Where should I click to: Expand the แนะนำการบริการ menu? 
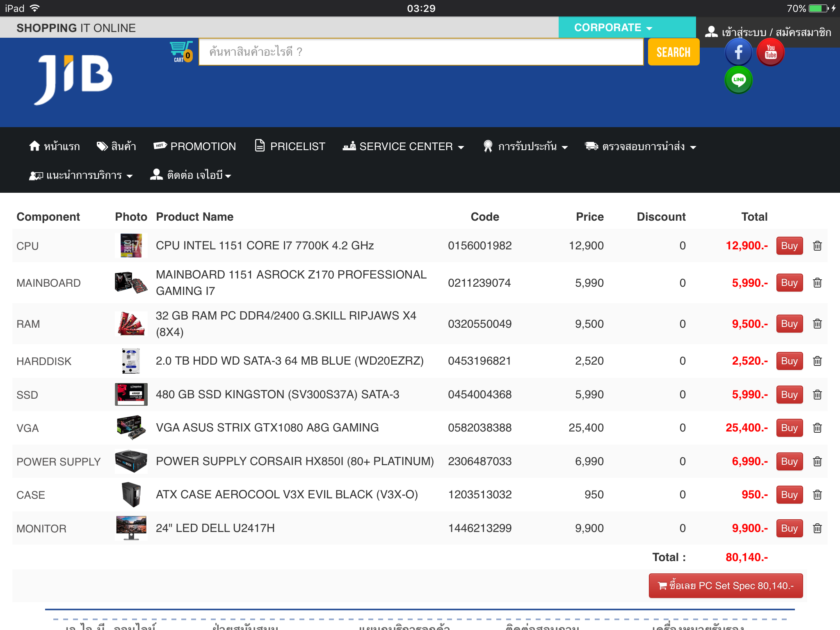pos(81,176)
